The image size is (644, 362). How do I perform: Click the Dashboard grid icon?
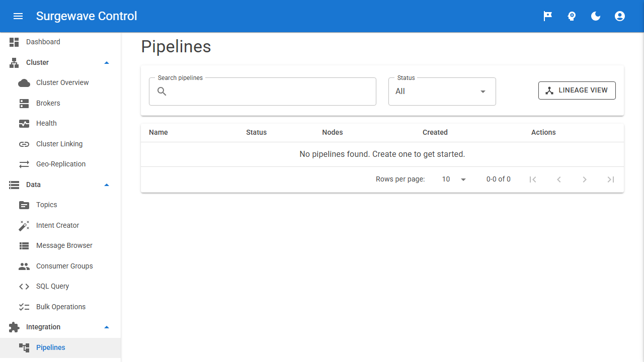coord(14,42)
